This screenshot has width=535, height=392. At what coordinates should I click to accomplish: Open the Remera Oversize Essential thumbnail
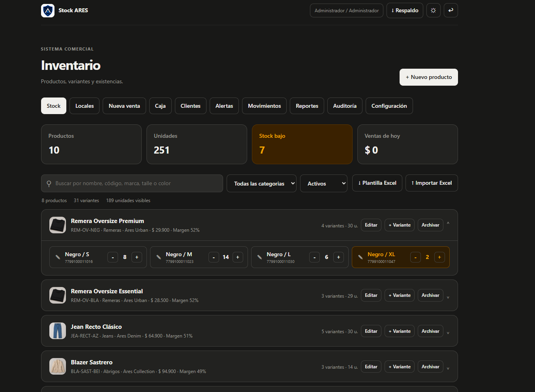(x=58, y=295)
